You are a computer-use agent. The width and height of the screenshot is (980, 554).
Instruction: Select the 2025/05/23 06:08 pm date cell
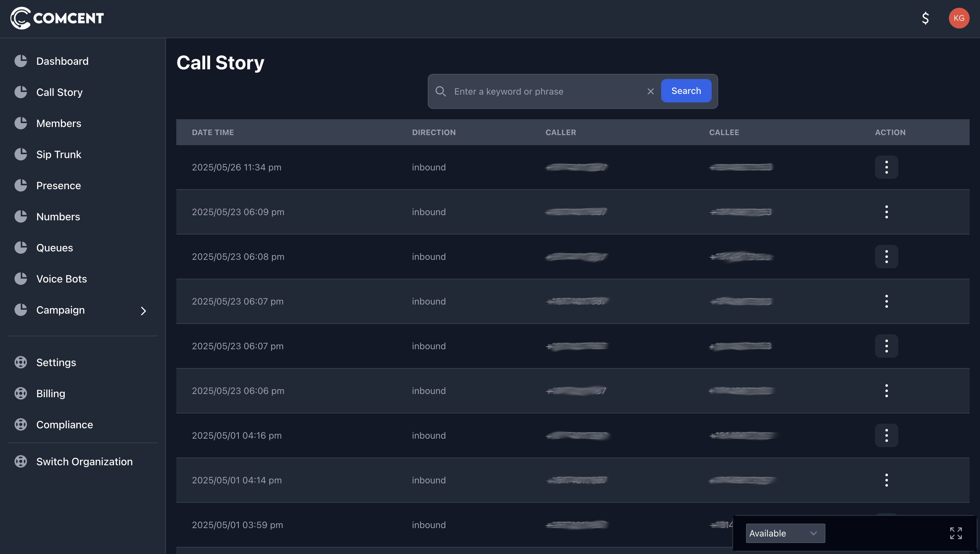point(238,257)
